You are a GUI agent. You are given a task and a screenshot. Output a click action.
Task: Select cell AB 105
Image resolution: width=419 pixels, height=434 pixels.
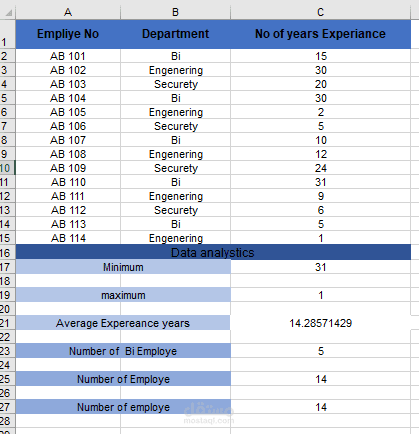pyautogui.click(x=68, y=112)
